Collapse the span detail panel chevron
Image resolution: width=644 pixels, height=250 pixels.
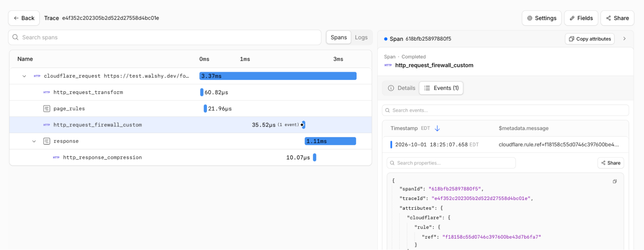[x=624, y=39]
